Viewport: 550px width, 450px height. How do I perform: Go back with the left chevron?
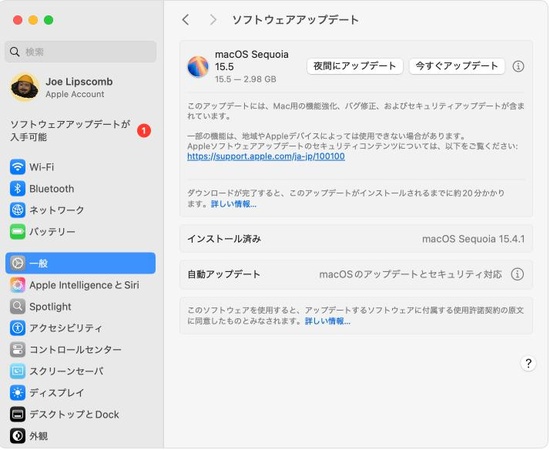pos(186,20)
